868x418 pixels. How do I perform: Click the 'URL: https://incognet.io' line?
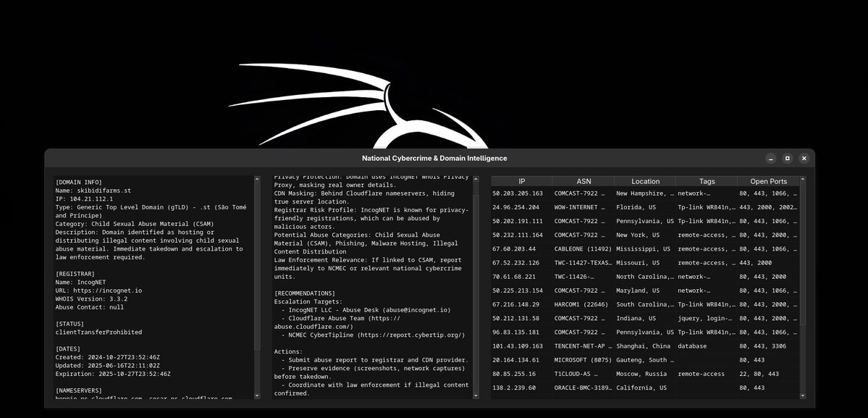point(98,290)
